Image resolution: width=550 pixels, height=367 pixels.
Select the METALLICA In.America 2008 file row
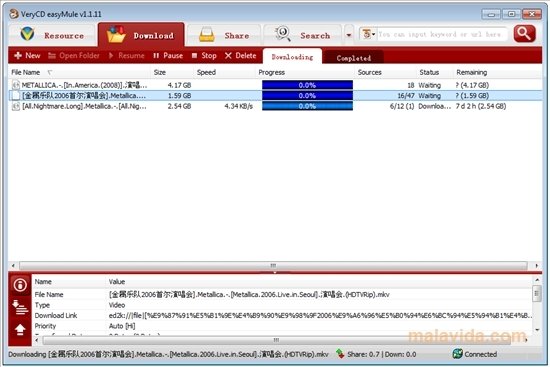275,85
